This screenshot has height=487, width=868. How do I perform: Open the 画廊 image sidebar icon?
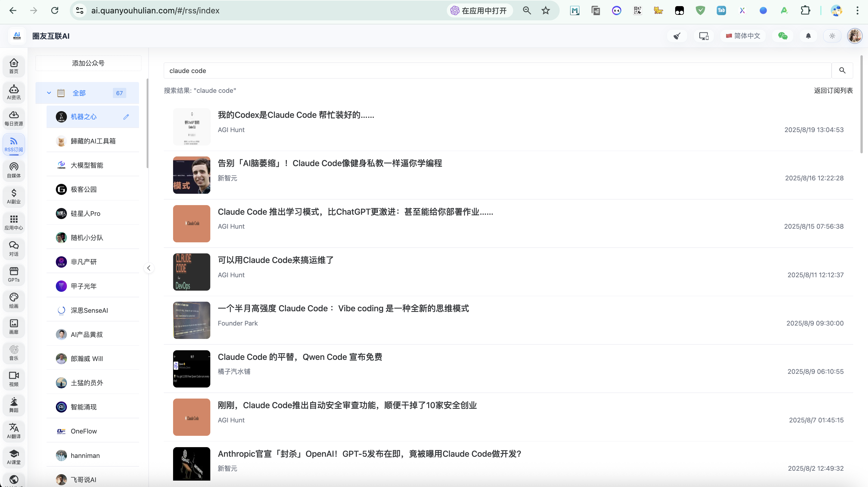point(14,327)
